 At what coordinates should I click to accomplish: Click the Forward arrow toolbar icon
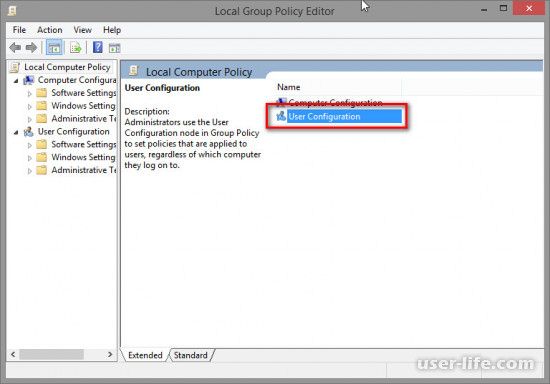tap(32, 48)
